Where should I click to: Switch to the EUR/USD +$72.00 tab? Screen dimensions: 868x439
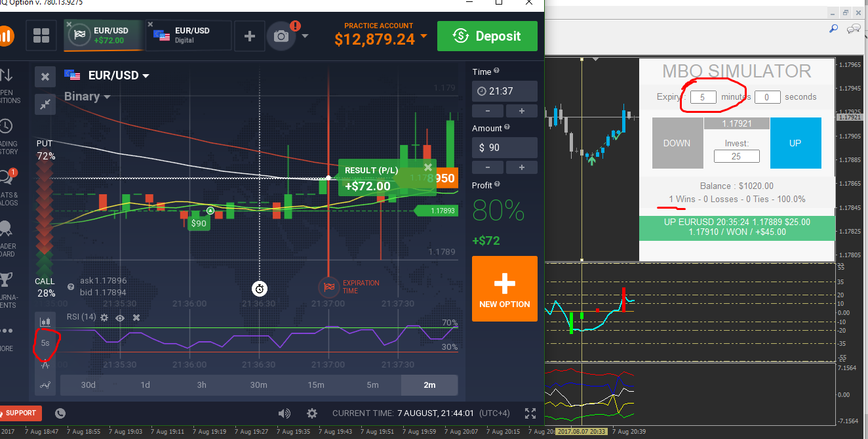[x=104, y=36]
